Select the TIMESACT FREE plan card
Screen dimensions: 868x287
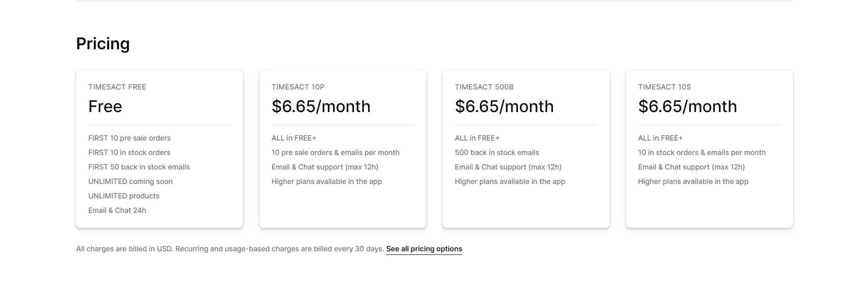click(159, 149)
